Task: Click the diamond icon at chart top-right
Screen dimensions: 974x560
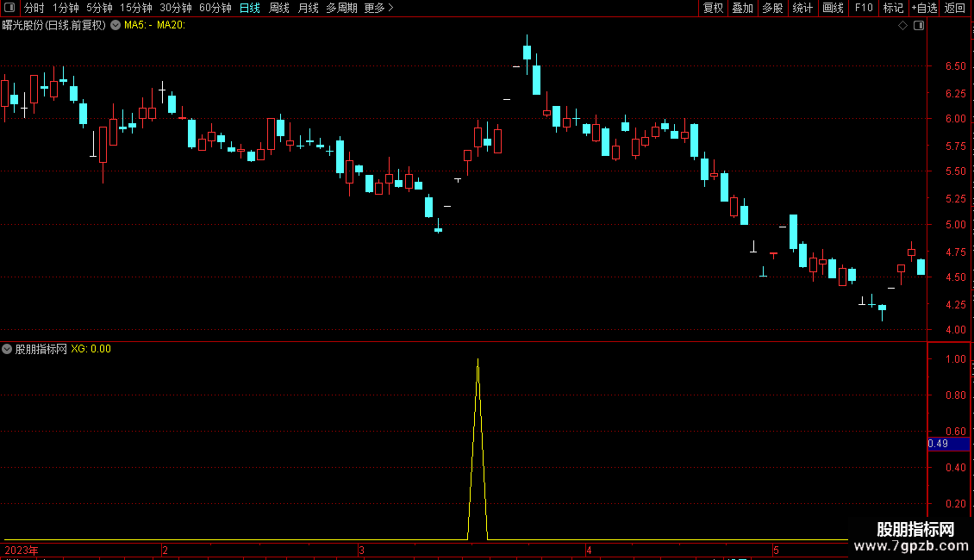Action: 903,26
